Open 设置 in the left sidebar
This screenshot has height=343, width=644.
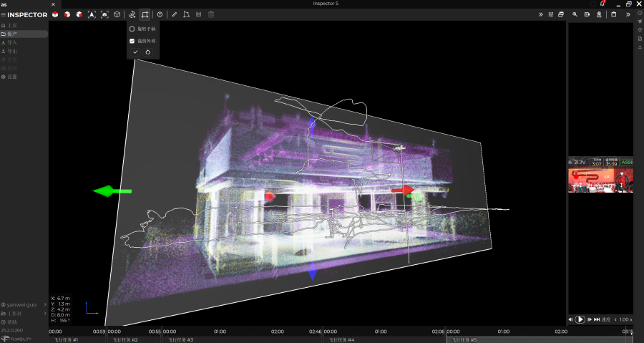point(12,77)
